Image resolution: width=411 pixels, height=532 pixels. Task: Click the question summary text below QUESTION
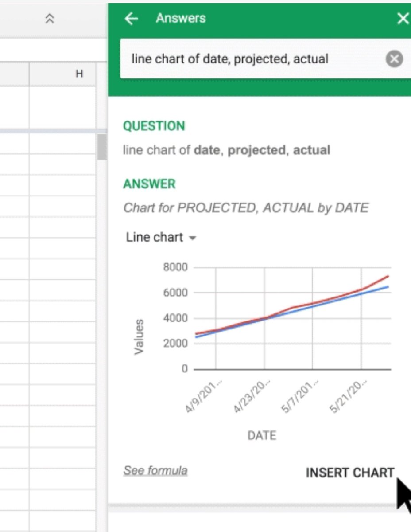click(226, 150)
